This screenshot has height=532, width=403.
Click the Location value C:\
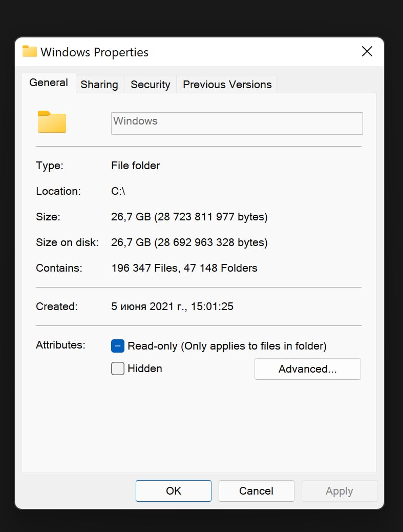(118, 191)
